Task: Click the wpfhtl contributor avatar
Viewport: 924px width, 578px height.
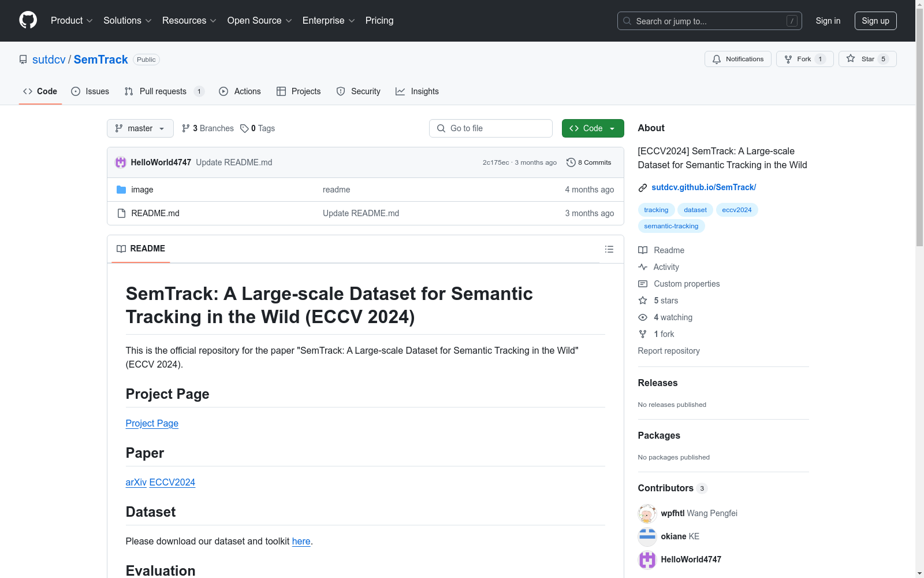Action: (647, 513)
